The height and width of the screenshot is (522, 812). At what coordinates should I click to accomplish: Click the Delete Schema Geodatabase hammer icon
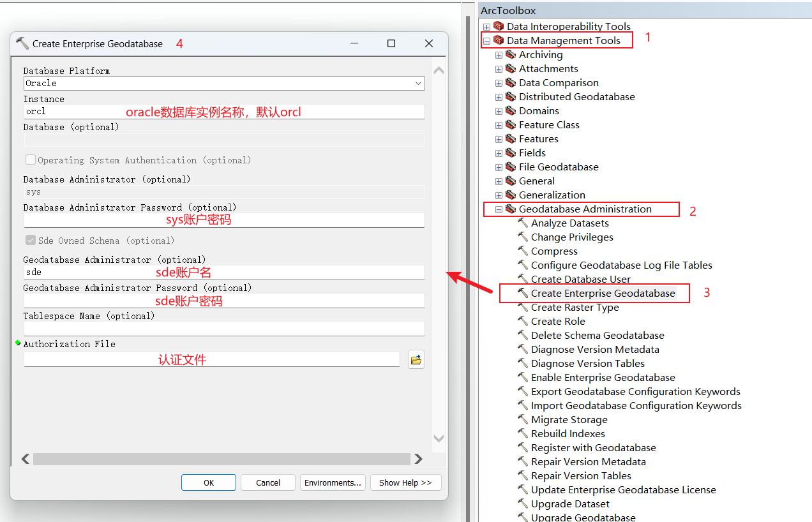click(523, 335)
